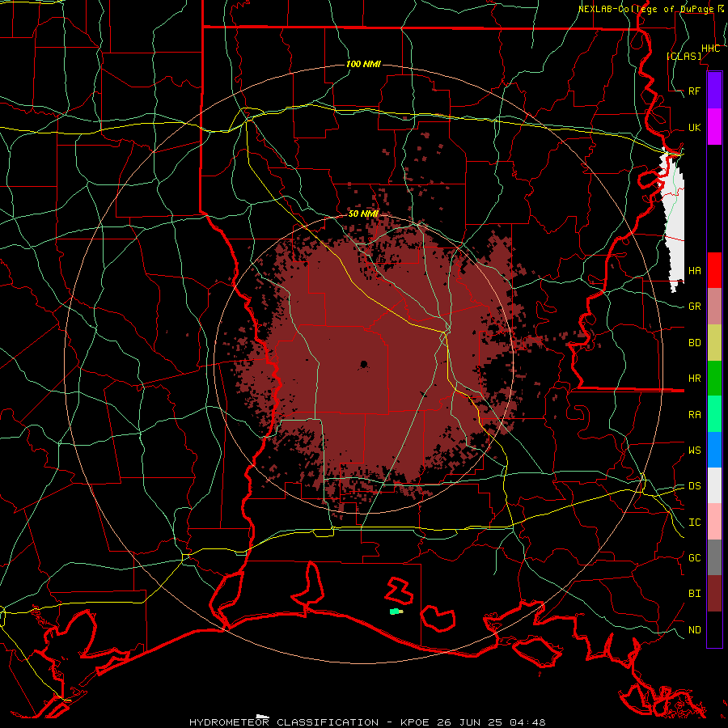The width and height of the screenshot is (728, 728).
Task: Click the 'RA' legend label
Action: 694,415
